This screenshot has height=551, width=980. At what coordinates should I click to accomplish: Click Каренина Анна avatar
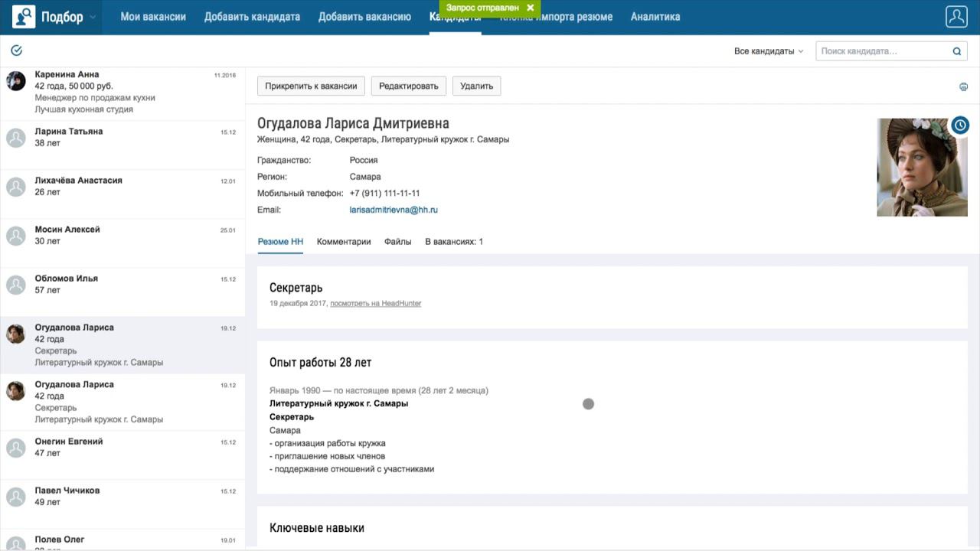16,81
